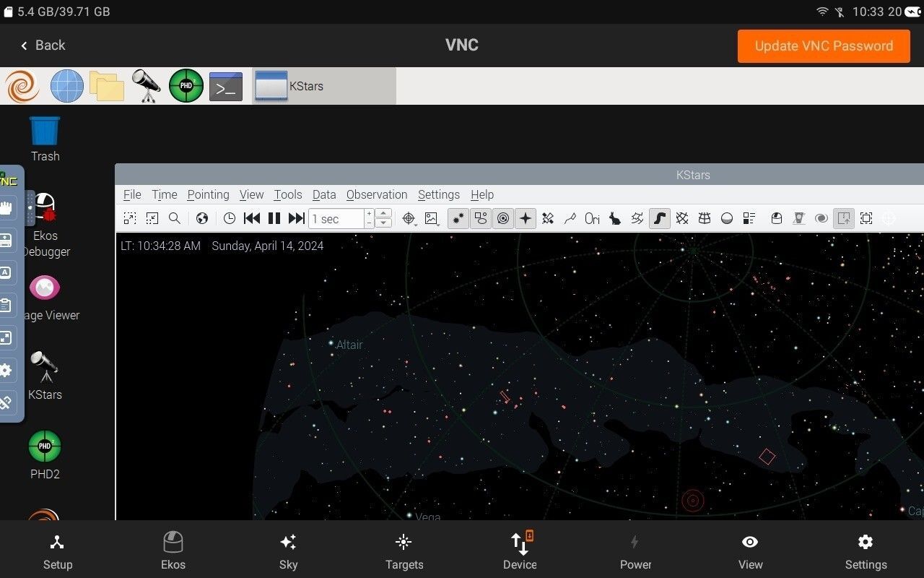Toggle satellites display
Viewport: 924px width, 578px height.
click(x=548, y=218)
